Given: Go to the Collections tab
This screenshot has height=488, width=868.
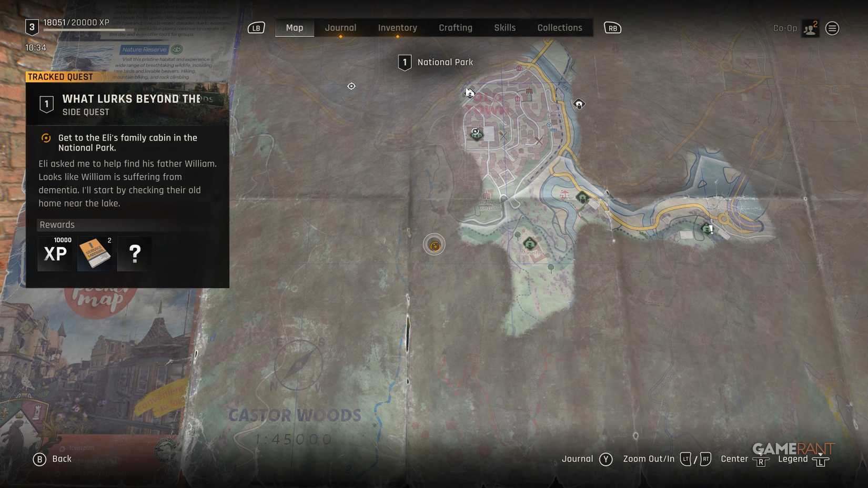Looking at the screenshot, I should [559, 28].
